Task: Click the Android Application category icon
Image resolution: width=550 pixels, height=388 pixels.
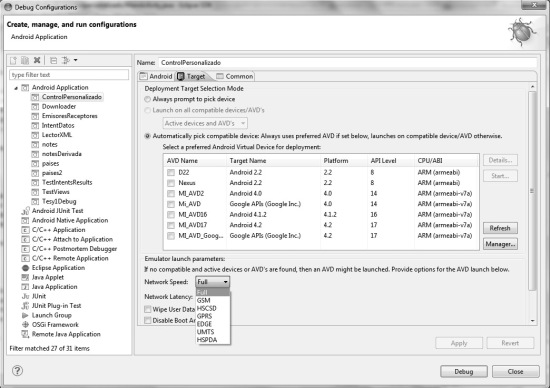Action: 25,88
